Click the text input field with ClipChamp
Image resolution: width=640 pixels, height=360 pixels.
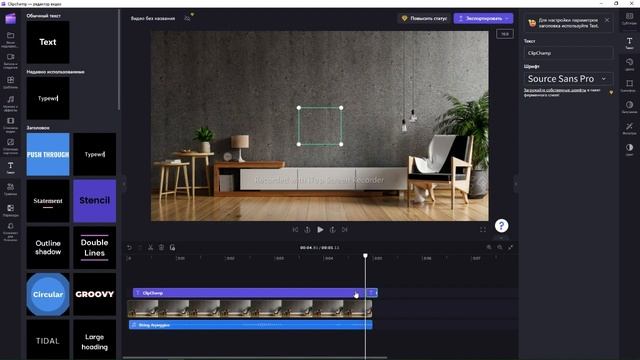[x=568, y=53]
